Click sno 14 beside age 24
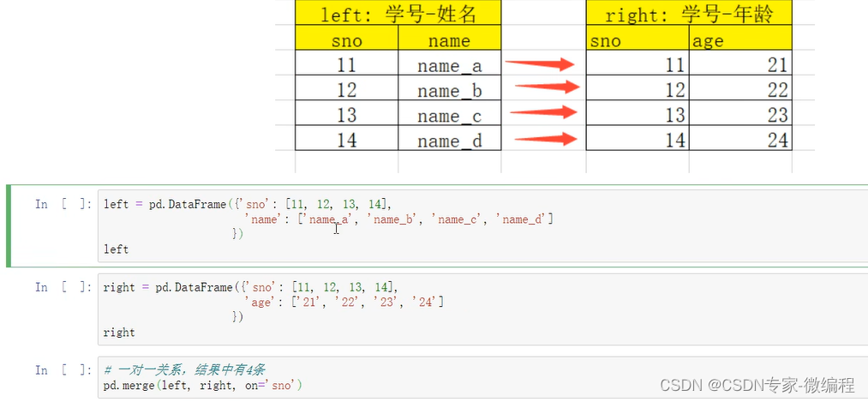The image size is (868, 402). [x=638, y=138]
